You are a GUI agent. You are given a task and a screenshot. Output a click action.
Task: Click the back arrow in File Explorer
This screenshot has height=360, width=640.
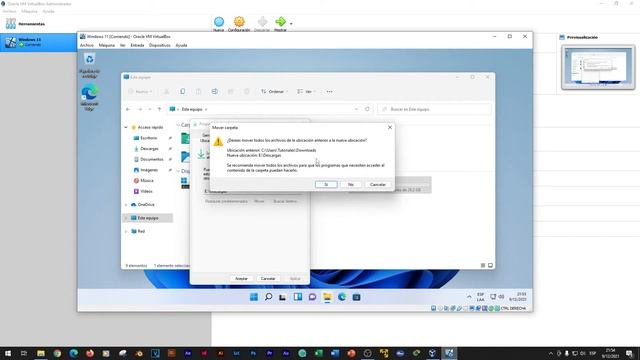128,109
